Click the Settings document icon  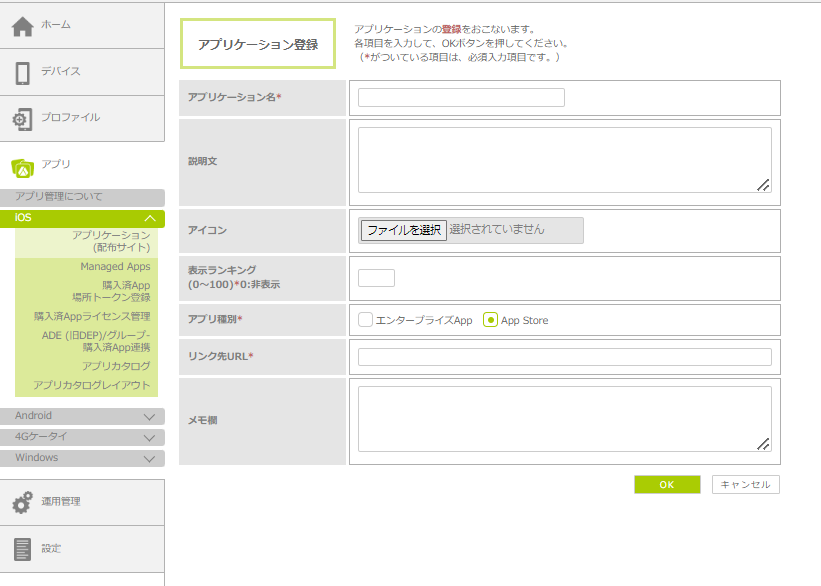pyautogui.click(x=22, y=549)
